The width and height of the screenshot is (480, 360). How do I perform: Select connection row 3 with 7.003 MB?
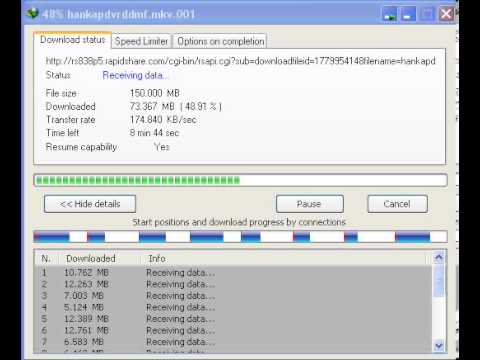click(x=233, y=296)
